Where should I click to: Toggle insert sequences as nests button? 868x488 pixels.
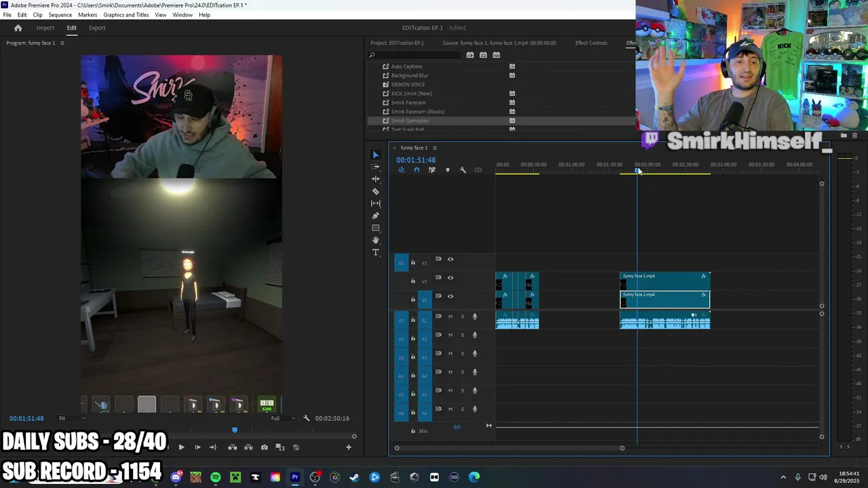point(401,170)
